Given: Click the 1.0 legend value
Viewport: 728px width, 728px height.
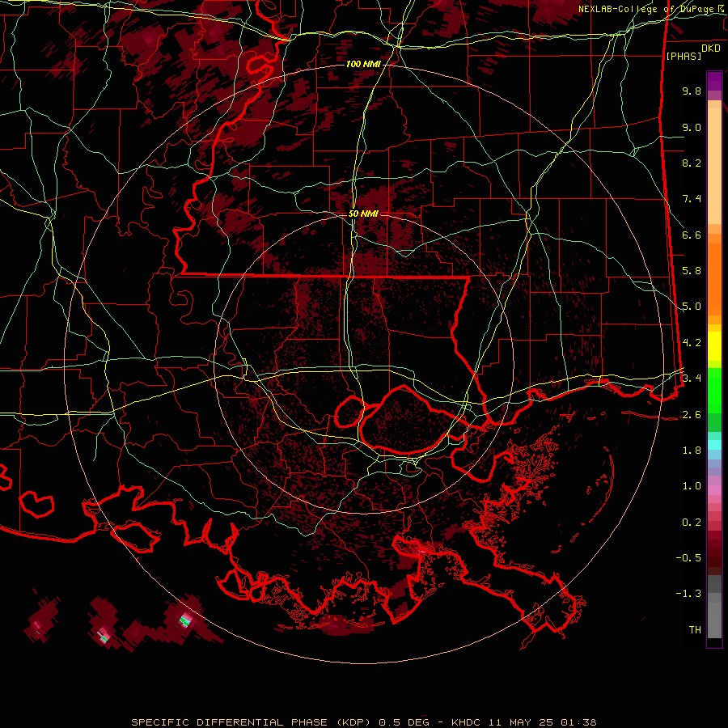Looking at the screenshot, I should tap(692, 486).
